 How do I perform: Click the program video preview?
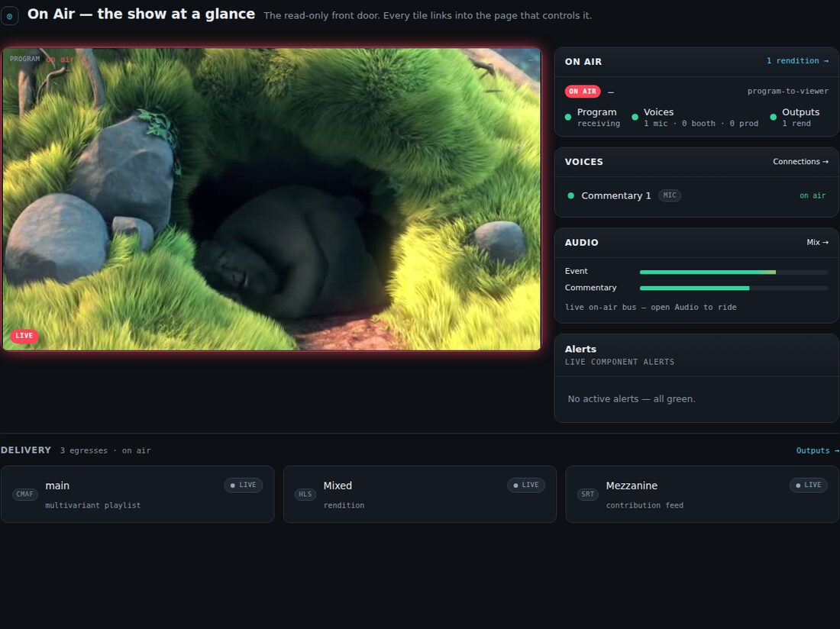click(x=272, y=199)
